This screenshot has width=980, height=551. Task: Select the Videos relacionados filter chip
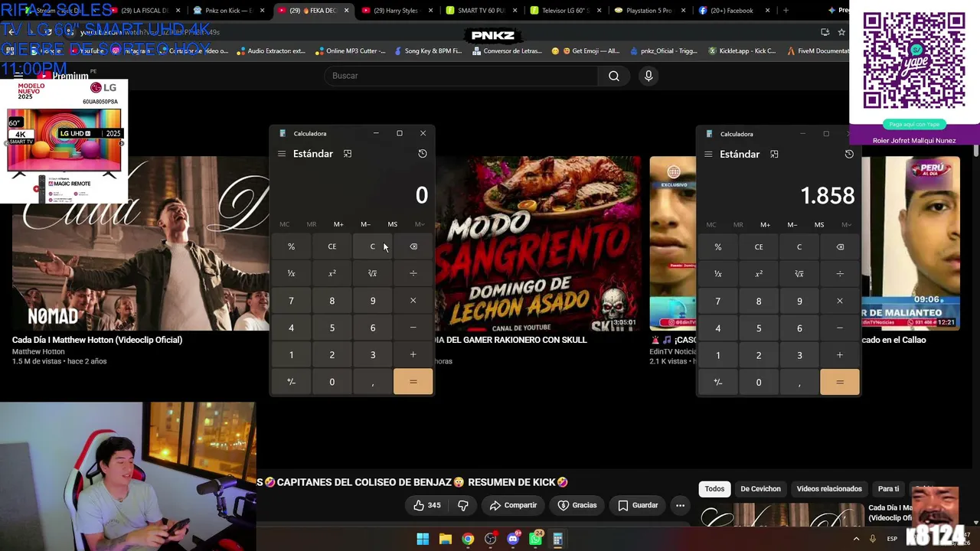coord(829,489)
